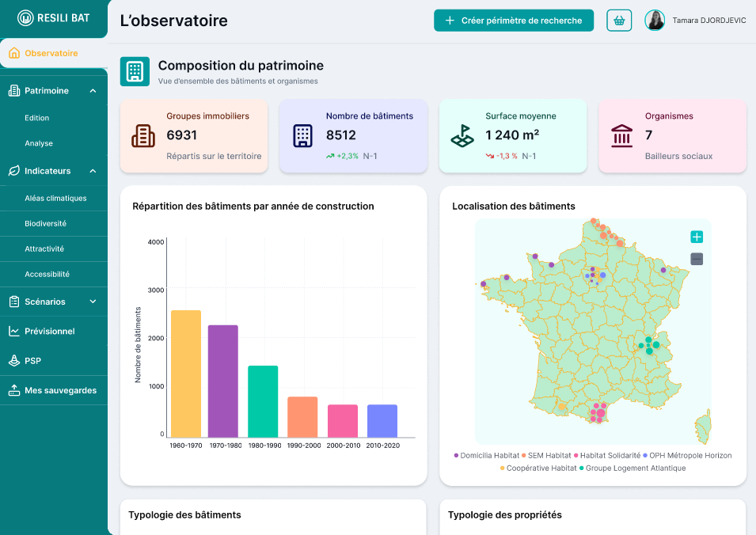Click the Composition du patrimoine icon
The height and width of the screenshot is (535, 756).
(135, 71)
